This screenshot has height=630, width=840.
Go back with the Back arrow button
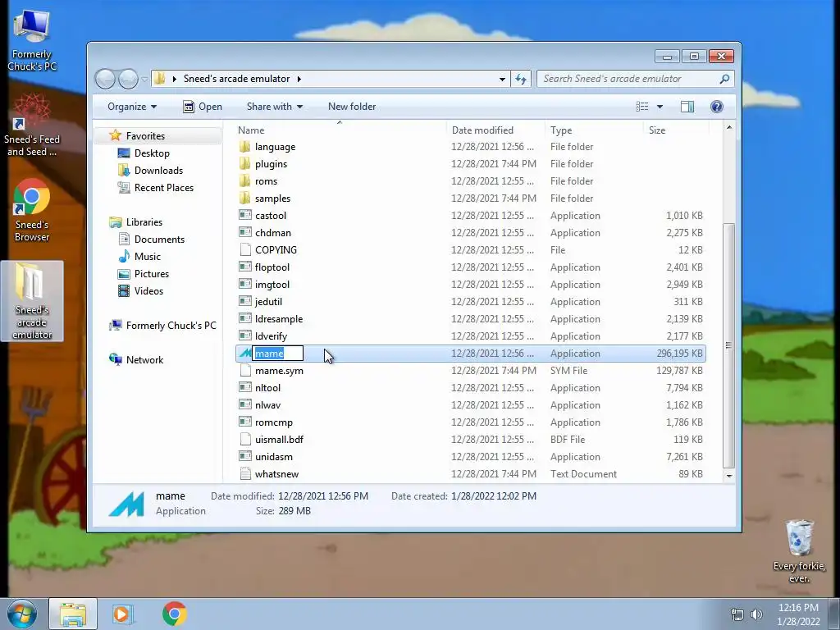(x=105, y=80)
